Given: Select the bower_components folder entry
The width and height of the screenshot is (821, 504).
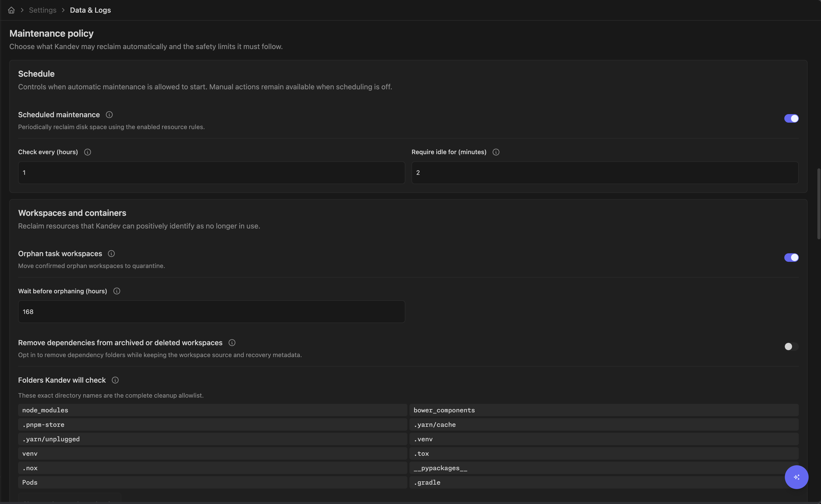Looking at the screenshot, I should click(x=604, y=410).
